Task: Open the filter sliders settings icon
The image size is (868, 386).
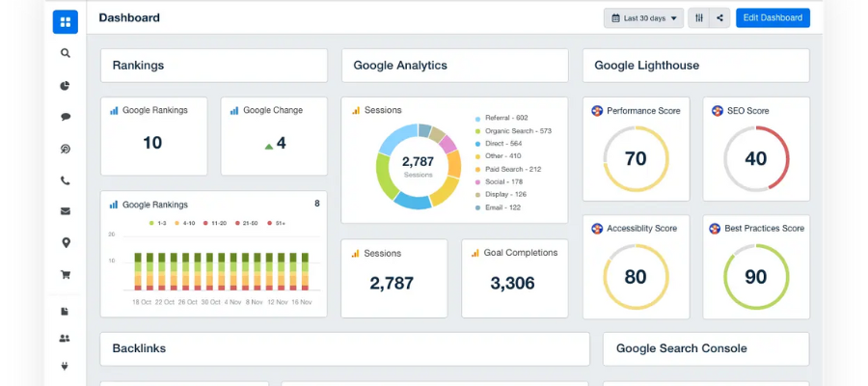Action: coord(699,18)
